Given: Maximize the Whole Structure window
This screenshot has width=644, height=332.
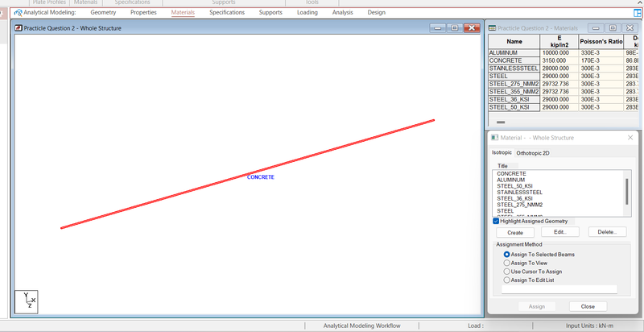Looking at the screenshot, I should 454,28.
